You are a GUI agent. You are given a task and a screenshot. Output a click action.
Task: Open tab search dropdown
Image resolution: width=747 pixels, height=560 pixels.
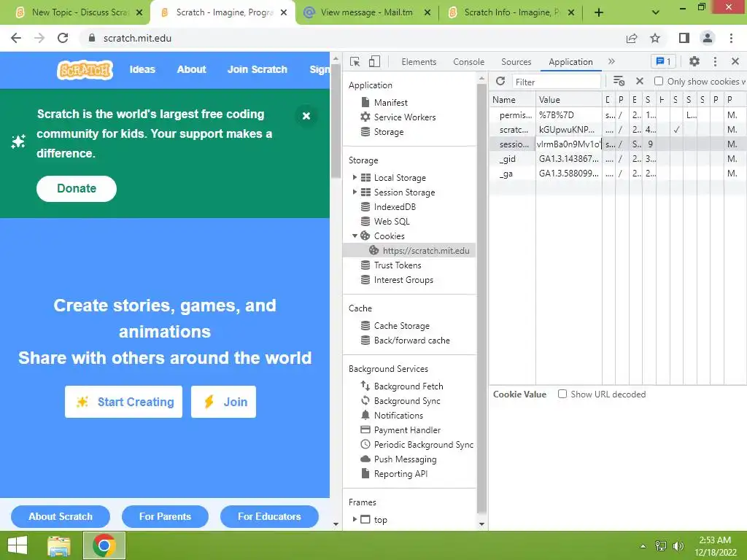coord(656,12)
